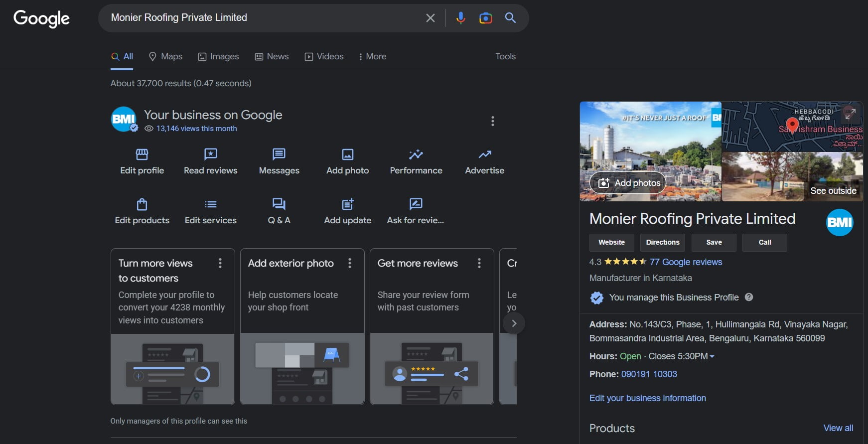The height and width of the screenshot is (444, 868).
Task: Open Advertise option
Action: 485,161
